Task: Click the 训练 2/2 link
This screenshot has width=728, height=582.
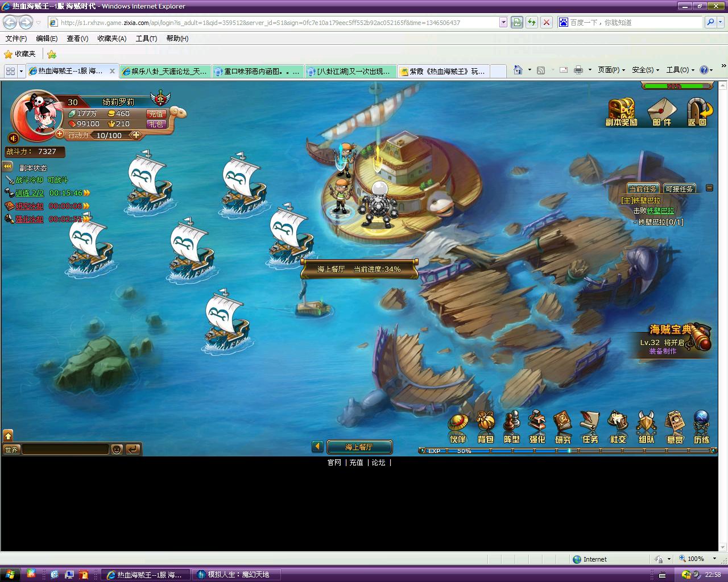Action: pos(30,193)
